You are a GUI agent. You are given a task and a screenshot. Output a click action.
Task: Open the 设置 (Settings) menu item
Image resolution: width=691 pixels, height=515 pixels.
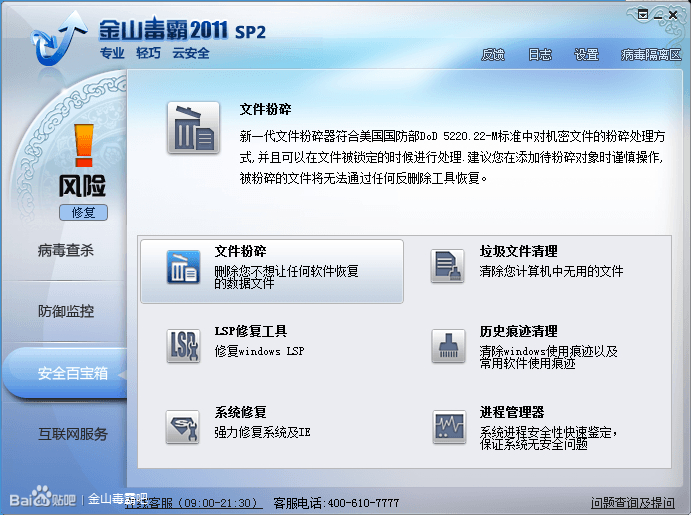click(x=587, y=55)
